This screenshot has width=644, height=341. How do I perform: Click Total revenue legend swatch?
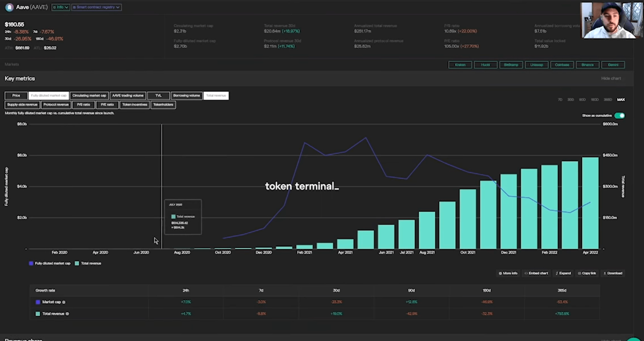(x=77, y=263)
